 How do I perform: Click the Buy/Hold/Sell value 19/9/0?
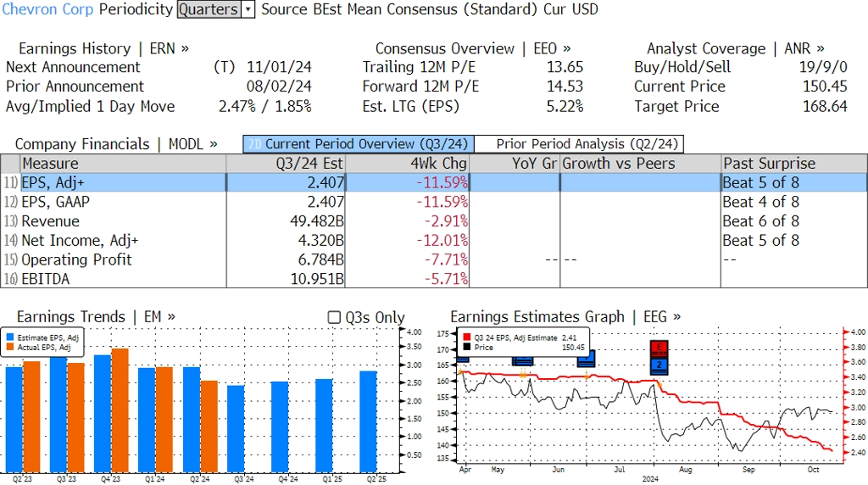coord(823,67)
